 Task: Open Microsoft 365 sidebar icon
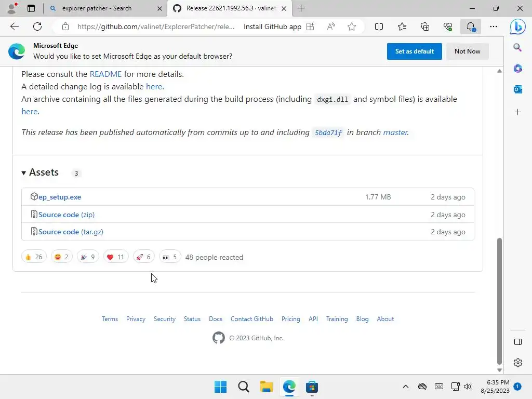coord(518,69)
